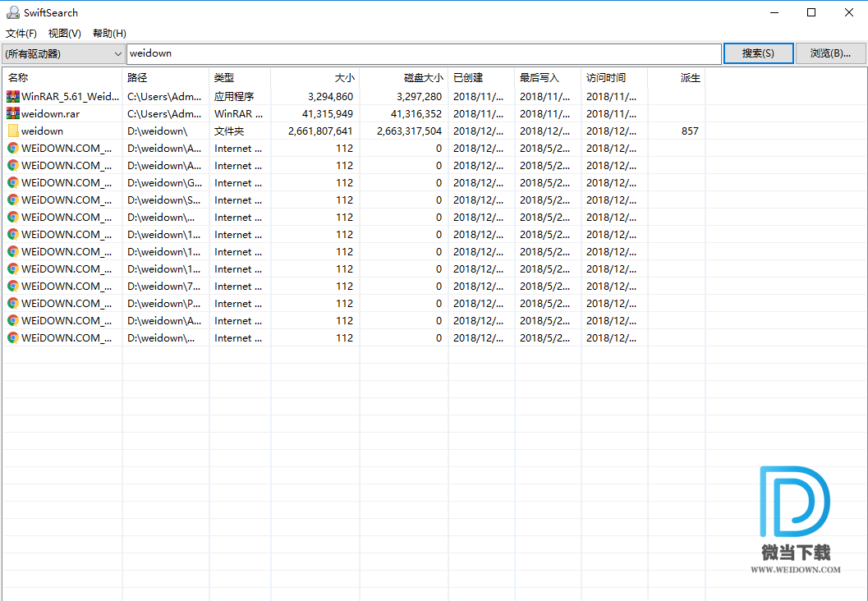This screenshot has height=601, width=868.
Task: Sort by the 大小 column header
Action: click(315, 78)
